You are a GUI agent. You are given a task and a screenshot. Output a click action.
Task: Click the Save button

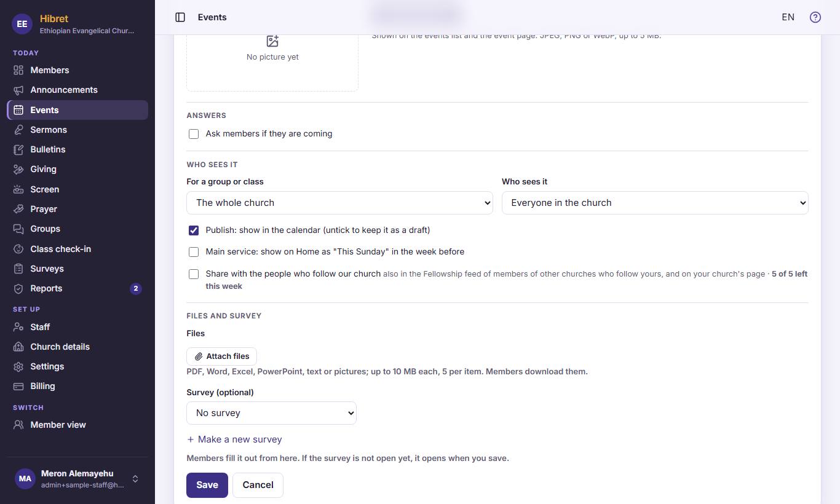pos(207,485)
